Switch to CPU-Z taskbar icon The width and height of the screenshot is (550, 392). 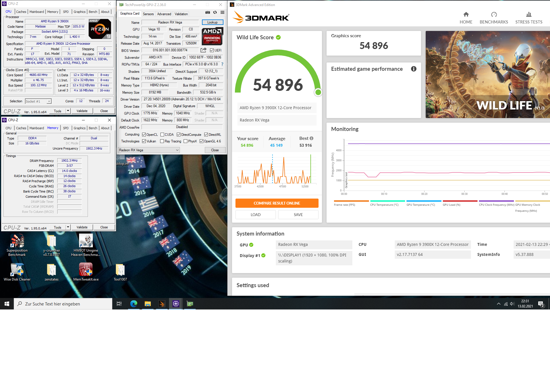176,304
